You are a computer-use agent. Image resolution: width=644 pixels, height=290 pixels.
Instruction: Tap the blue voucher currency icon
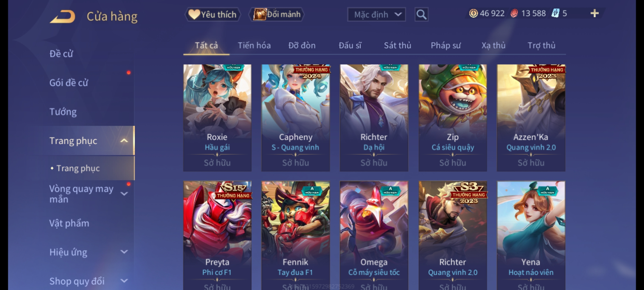(x=555, y=13)
